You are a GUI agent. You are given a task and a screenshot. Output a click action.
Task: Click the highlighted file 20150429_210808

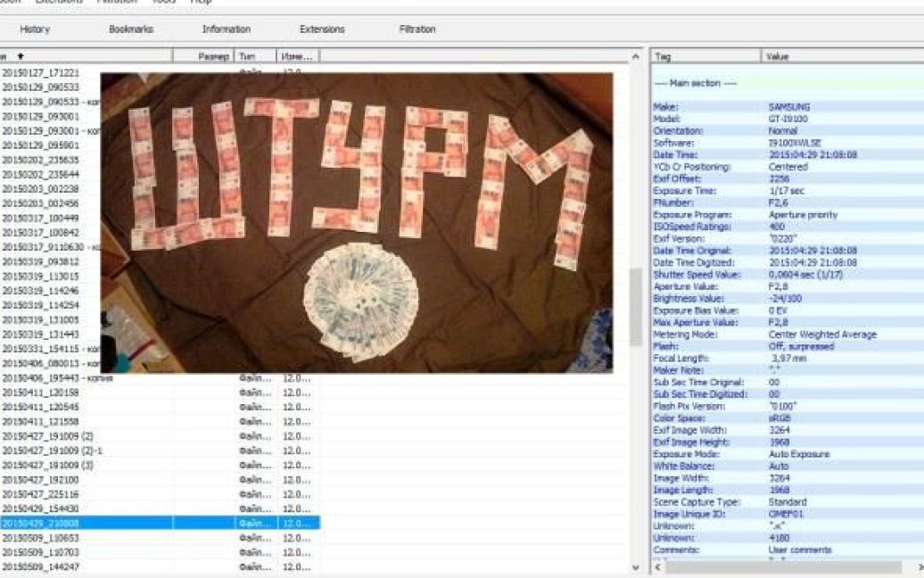point(160,524)
